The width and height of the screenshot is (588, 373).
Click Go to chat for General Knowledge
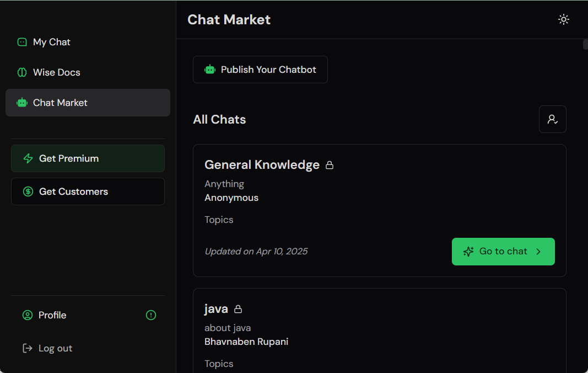click(503, 252)
